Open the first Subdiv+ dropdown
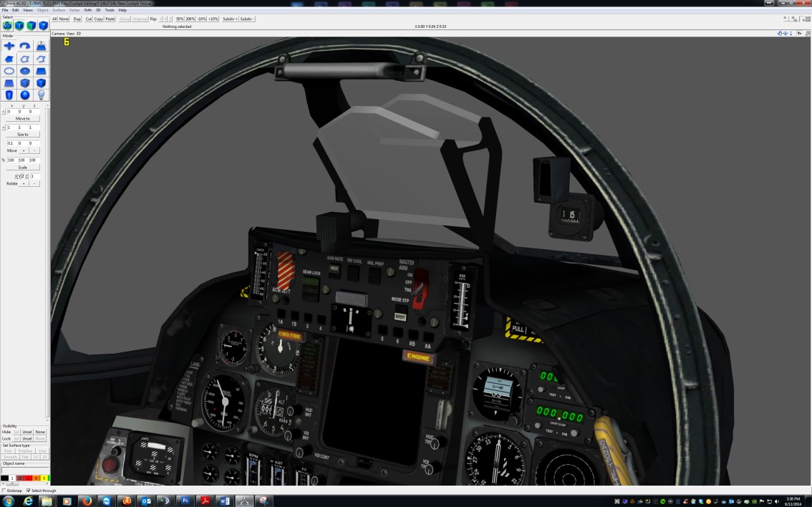Image resolution: width=812 pixels, height=507 pixels. pyautogui.click(x=230, y=19)
